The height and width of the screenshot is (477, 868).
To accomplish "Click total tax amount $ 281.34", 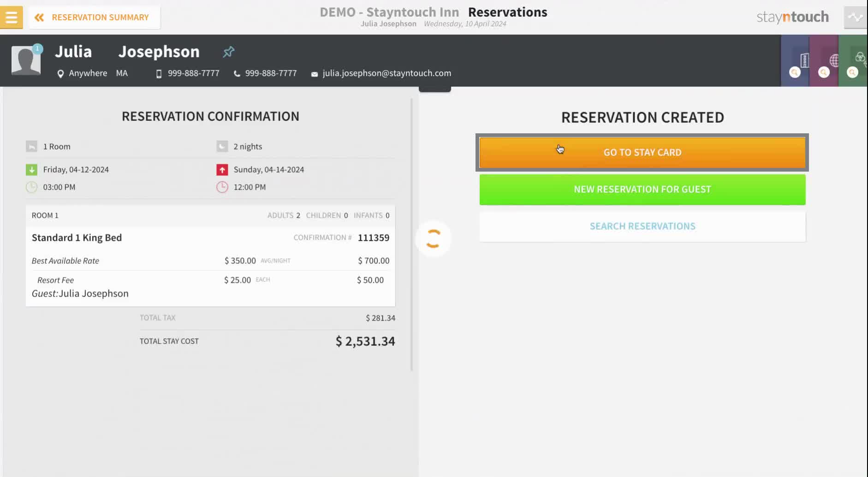I will (x=380, y=318).
